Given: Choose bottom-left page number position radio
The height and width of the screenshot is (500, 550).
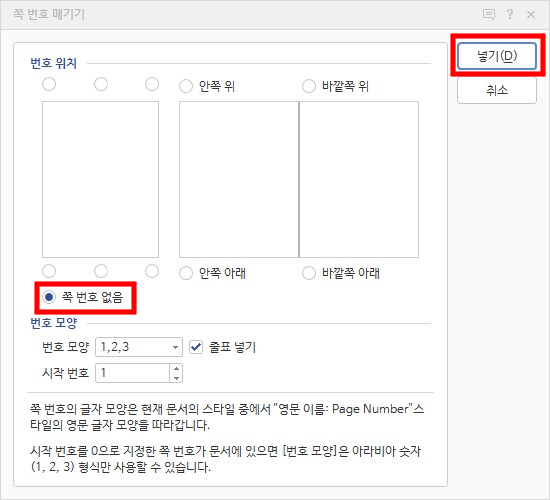Looking at the screenshot, I should [x=49, y=271].
